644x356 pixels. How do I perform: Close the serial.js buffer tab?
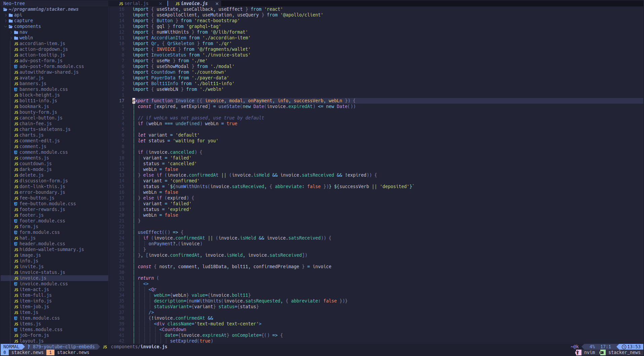pos(160,4)
